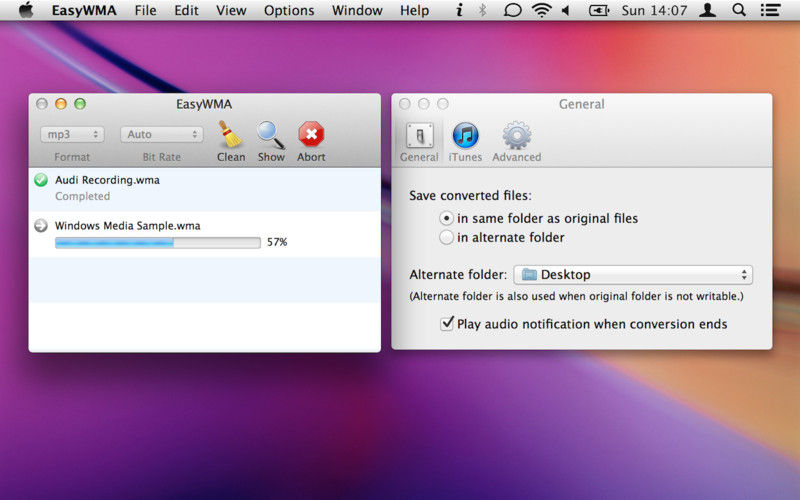Open the Wi-Fi status menu
Screen dimensions: 800x500
tap(541, 10)
